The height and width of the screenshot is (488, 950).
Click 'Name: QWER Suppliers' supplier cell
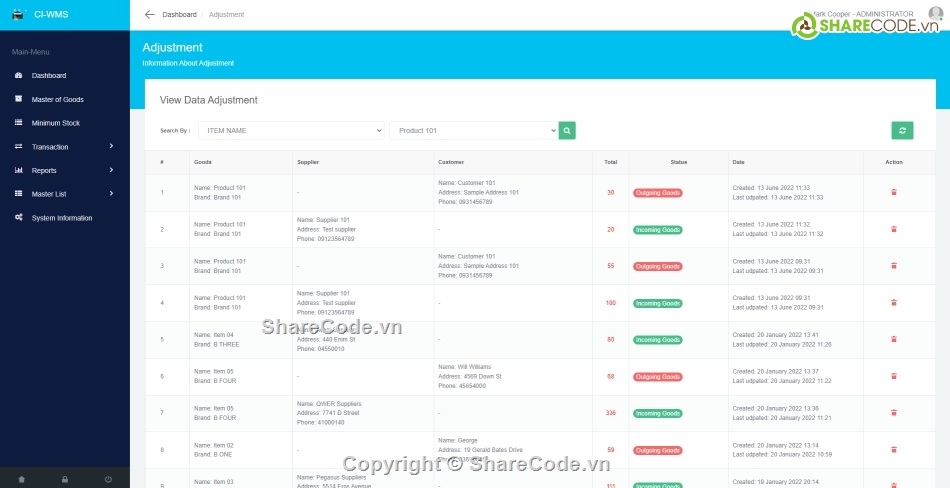click(327, 404)
